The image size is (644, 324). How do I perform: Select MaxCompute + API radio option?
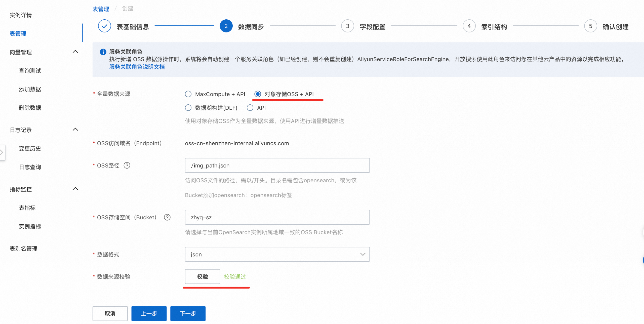[188, 94]
